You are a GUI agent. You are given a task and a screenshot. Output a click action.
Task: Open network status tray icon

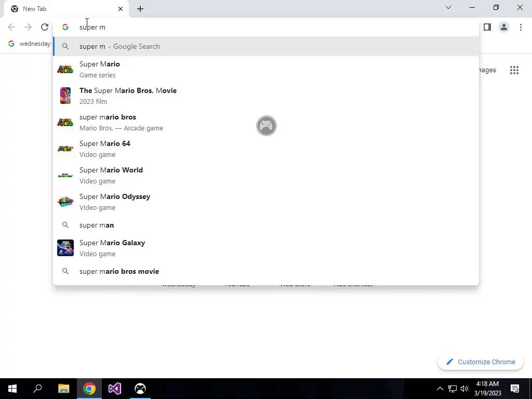[x=453, y=389]
